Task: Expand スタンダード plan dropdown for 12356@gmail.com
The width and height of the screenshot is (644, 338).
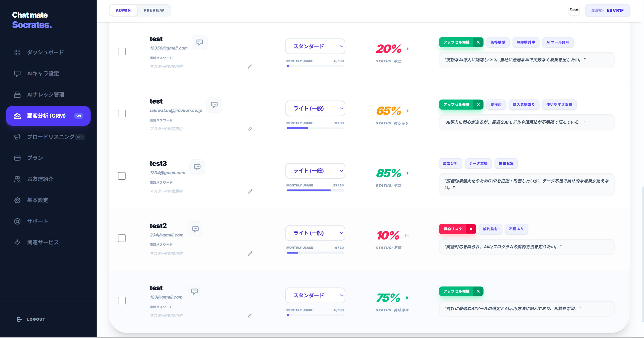Action: coord(315,46)
